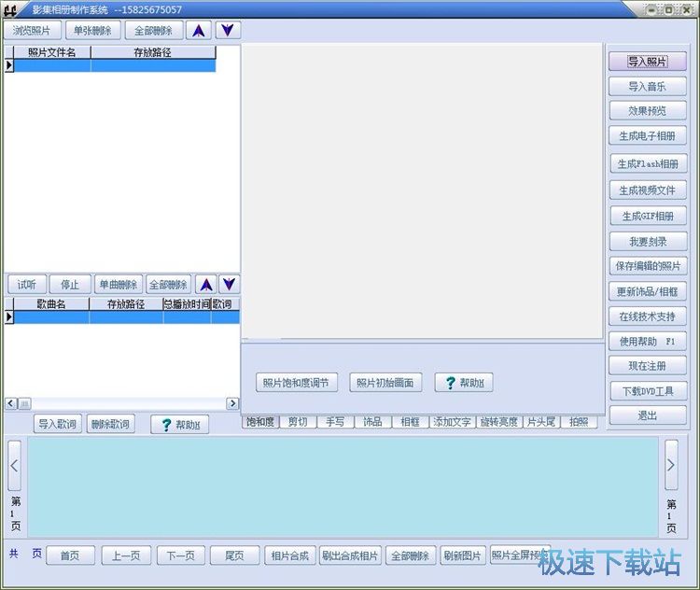700x590 pixels.
Task: Click 生成视频文件 button
Action: click(x=648, y=190)
